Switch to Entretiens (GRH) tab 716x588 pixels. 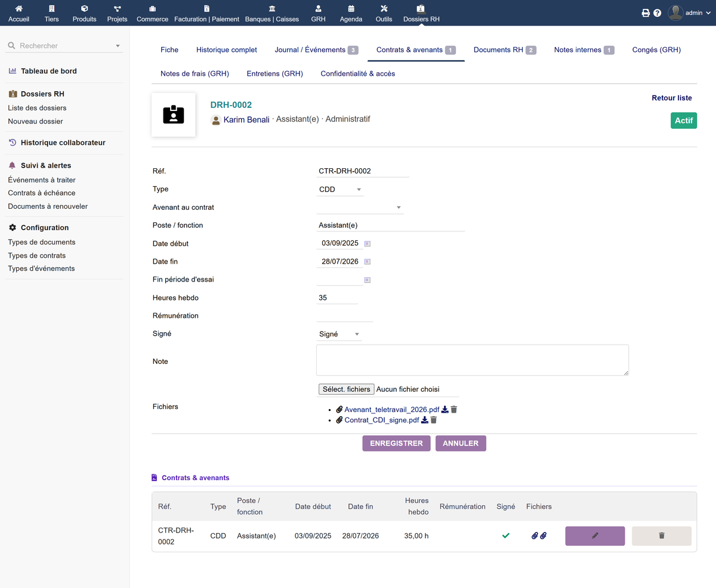tap(275, 74)
